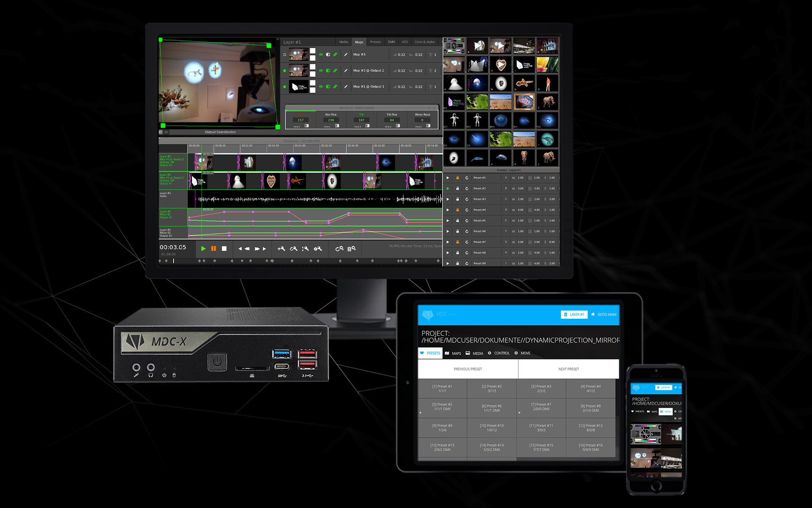812x508 pixels.
Task: Toggle the orange lock on Preset #1
Action: (457, 178)
